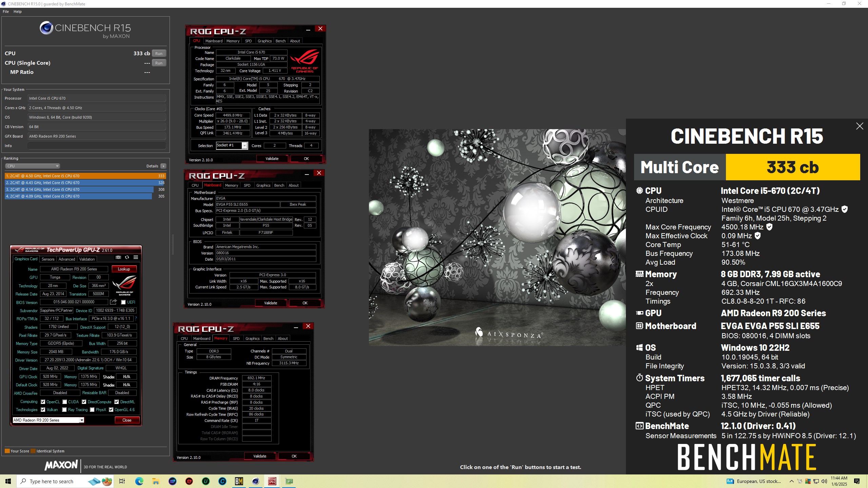Run the CPU multi-core test
The width and height of the screenshot is (868, 488).
[x=159, y=54]
